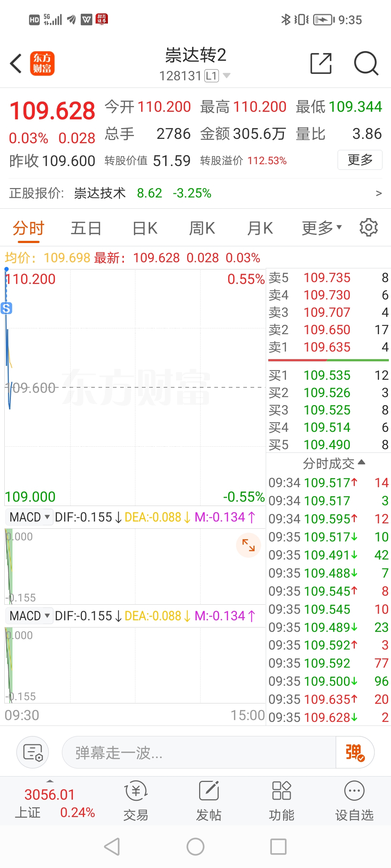Open the 更多 chart period dropdown

pyautogui.click(x=322, y=228)
